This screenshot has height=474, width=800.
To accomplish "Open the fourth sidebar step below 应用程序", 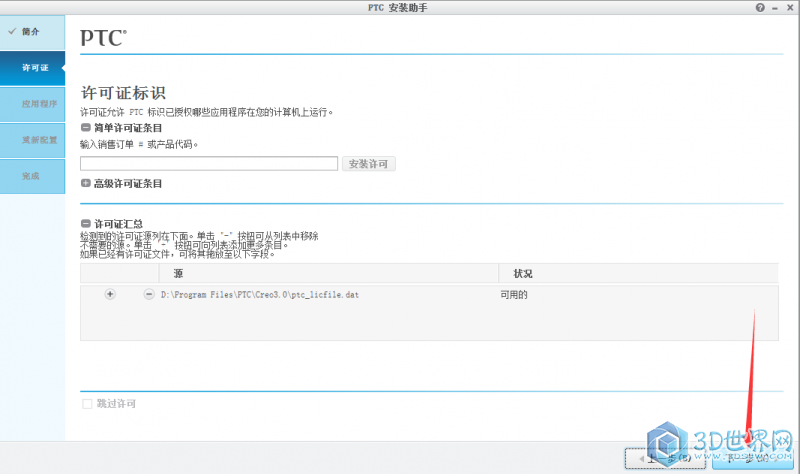I will 32,140.
